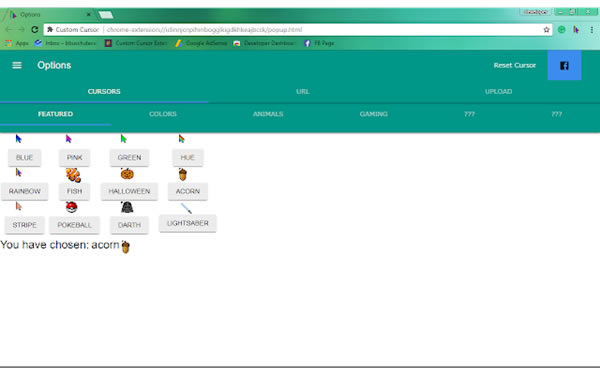Click the GREEN button

point(129,158)
